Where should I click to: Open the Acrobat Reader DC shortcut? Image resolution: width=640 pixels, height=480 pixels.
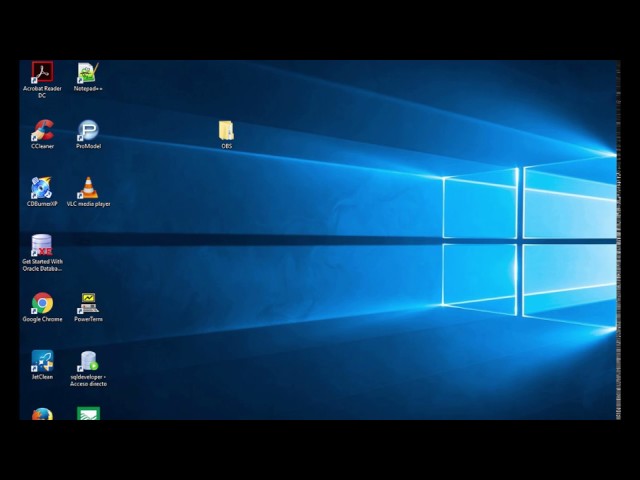point(42,72)
